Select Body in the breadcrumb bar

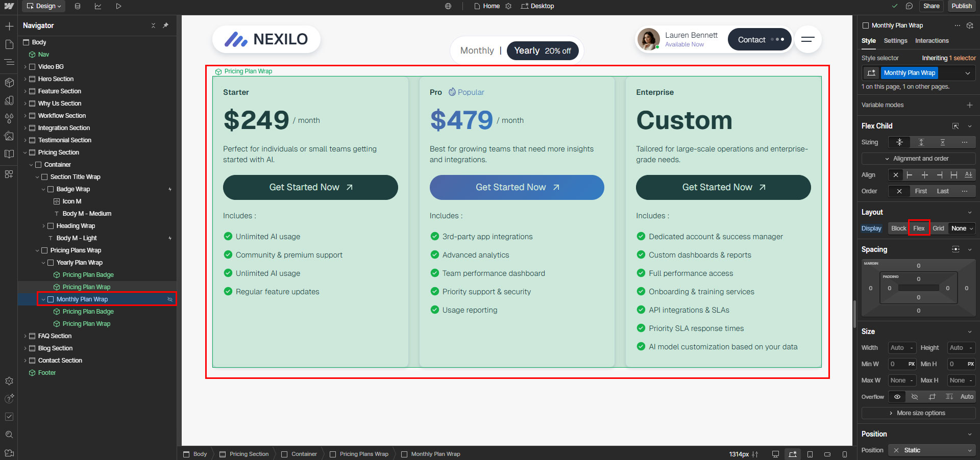195,454
